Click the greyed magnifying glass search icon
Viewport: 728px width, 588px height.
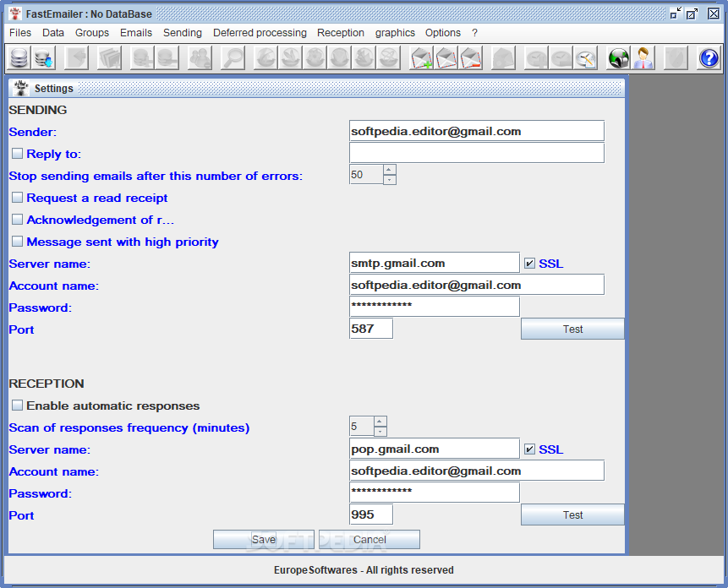click(x=233, y=58)
